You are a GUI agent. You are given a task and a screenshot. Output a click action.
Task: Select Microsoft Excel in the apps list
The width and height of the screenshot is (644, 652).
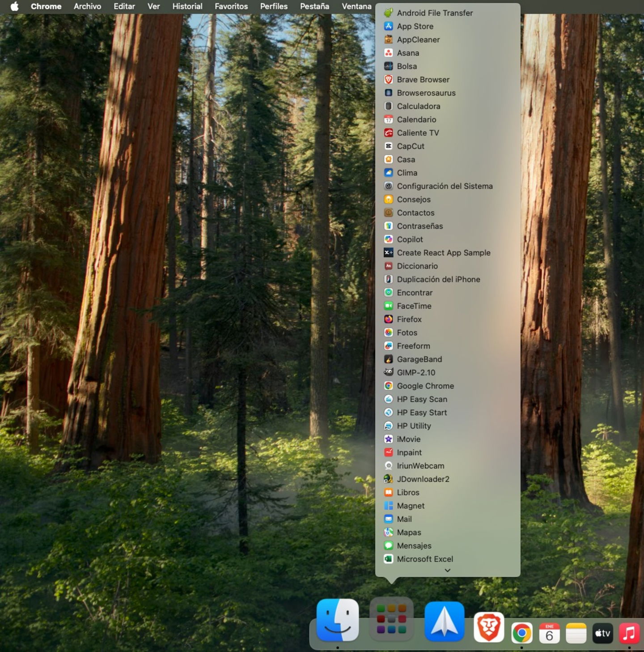click(x=448, y=559)
